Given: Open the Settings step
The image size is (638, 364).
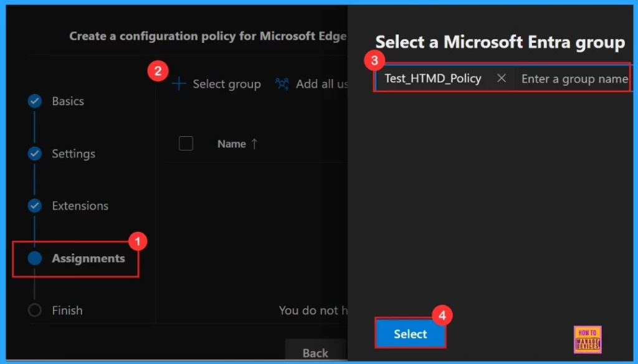Looking at the screenshot, I should tap(74, 154).
